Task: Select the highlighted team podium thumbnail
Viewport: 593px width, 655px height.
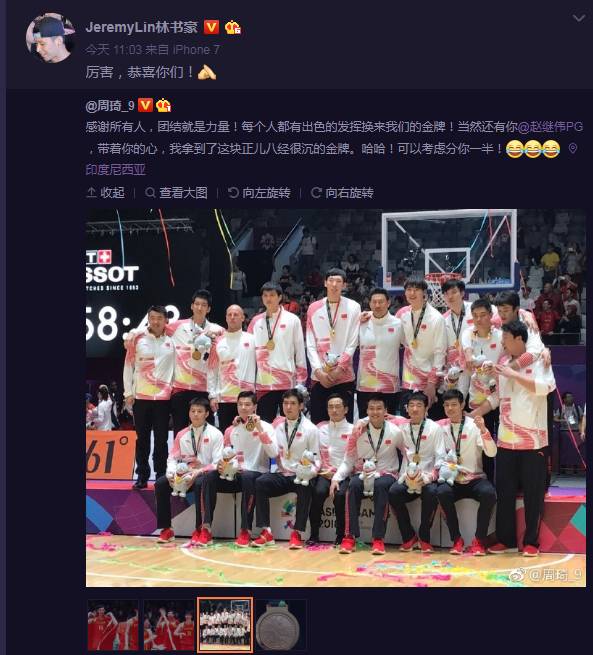Action: coord(225,625)
